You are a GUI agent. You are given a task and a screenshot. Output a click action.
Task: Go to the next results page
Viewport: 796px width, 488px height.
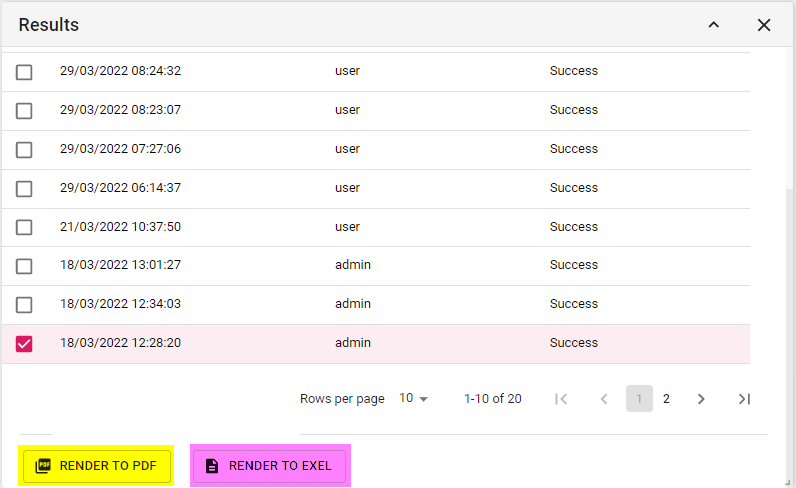click(701, 399)
